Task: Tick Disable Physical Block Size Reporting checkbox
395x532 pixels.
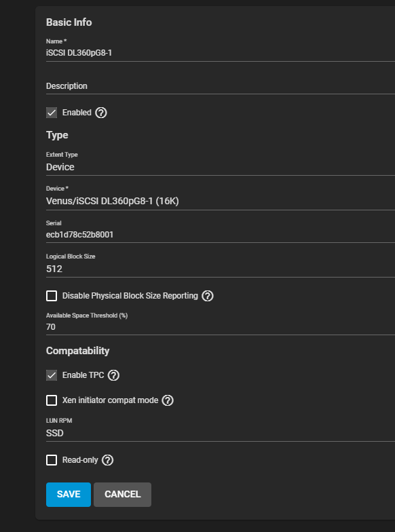Action: tap(52, 296)
